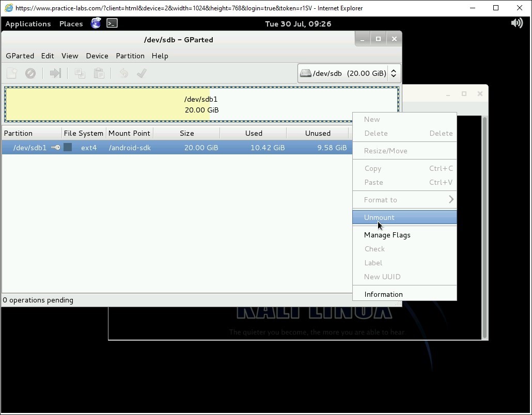
Task: Click the Copy partition toolbar icon
Action: (x=80, y=73)
